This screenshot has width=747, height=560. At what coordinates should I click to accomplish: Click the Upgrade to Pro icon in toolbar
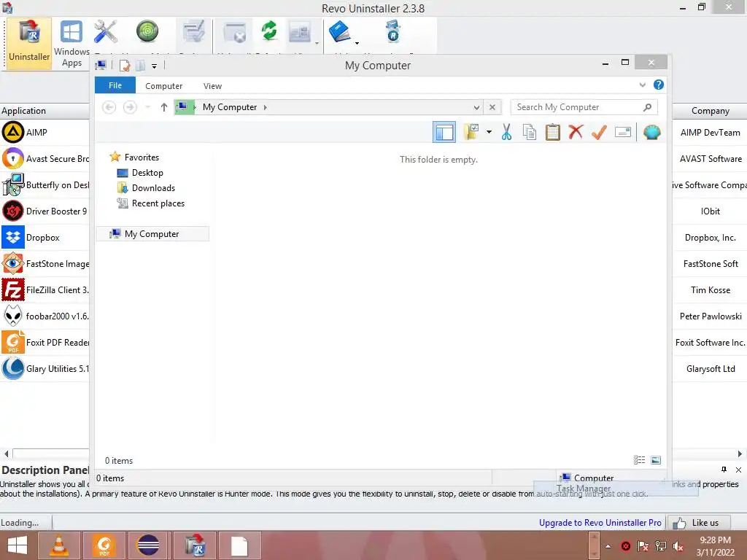click(393, 32)
